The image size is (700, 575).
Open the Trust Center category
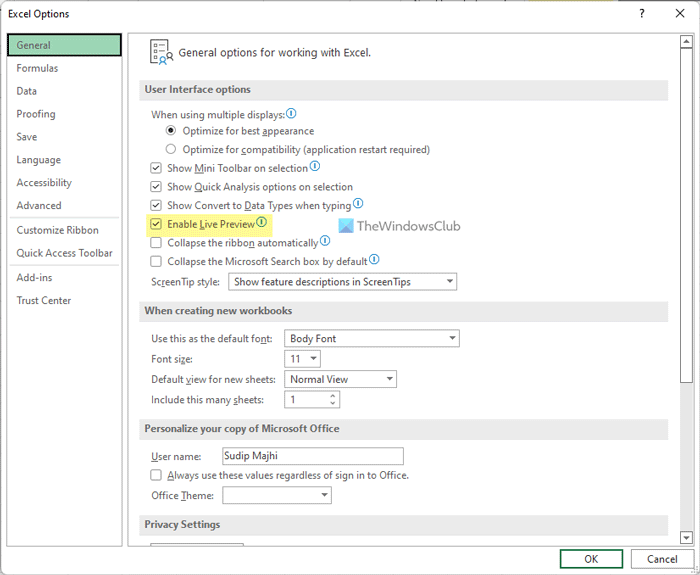[x=64, y=300]
